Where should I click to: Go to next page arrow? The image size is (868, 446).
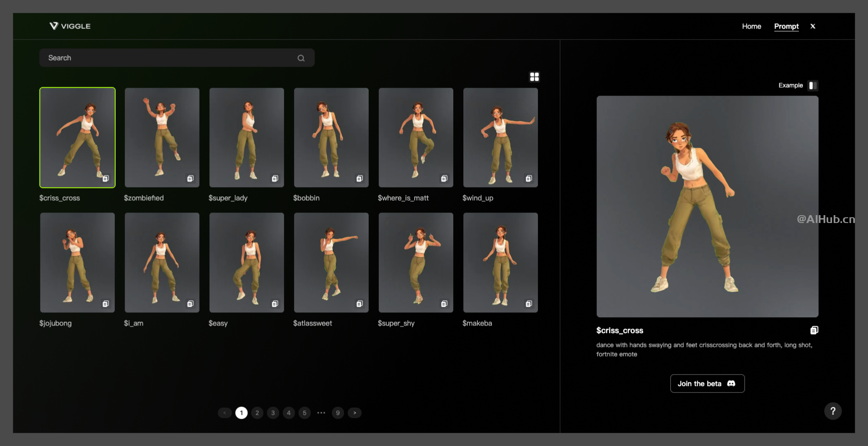click(x=355, y=413)
